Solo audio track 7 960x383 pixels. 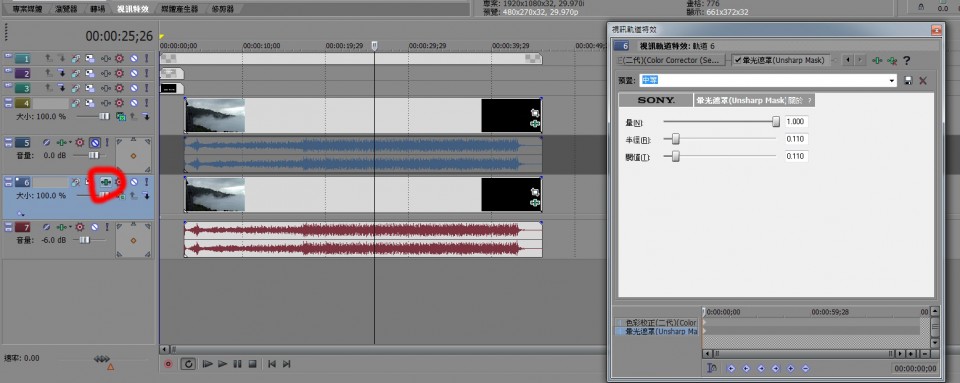pyautogui.click(x=107, y=228)
